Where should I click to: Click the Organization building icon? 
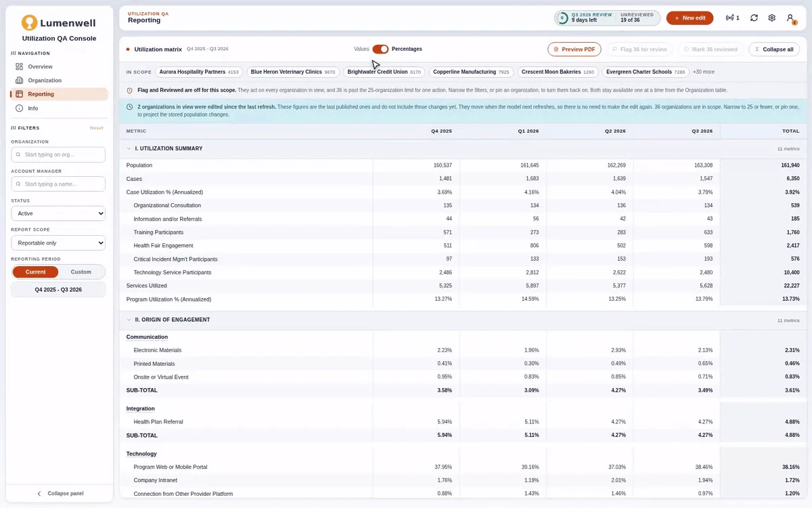click(x=20, y=81)
